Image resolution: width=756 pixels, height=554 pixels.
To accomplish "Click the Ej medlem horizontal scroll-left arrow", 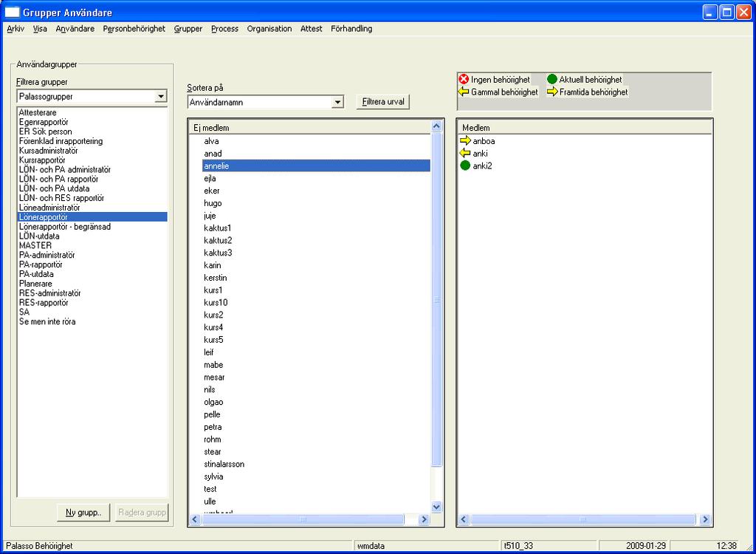I will pos(195,519).
